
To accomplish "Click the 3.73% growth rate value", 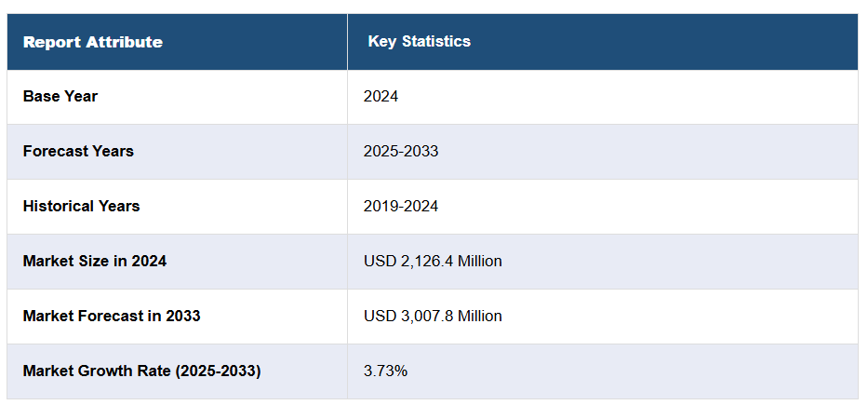I will (385, 371).
